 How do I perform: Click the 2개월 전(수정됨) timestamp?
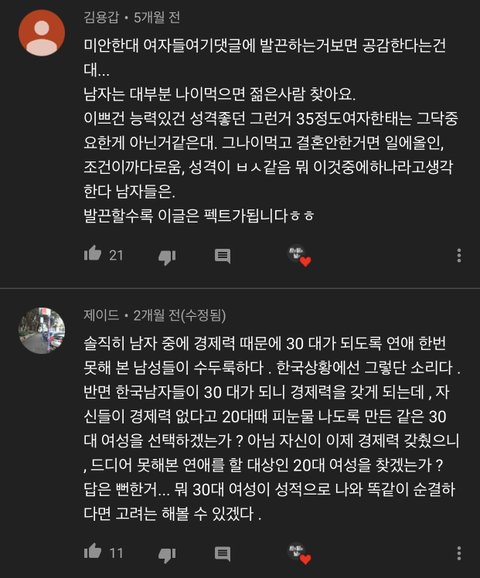(x=180, y=315)
